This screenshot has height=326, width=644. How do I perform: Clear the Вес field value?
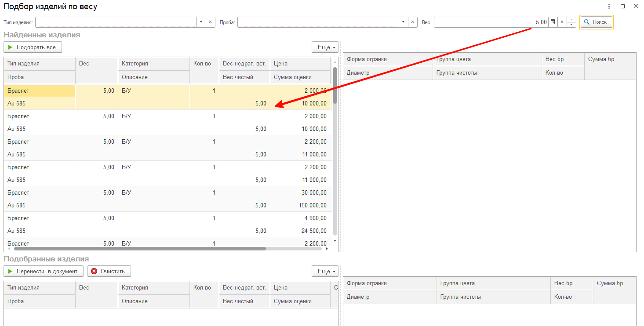pyautogui.click(x=562, y=22)
